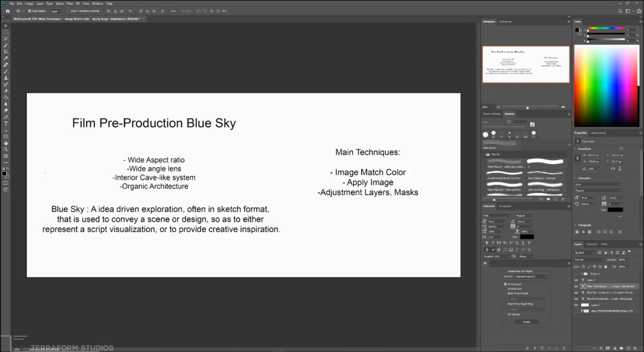The image size is (644, 352).
Task: Open the Filter menu
Action: 70,3
